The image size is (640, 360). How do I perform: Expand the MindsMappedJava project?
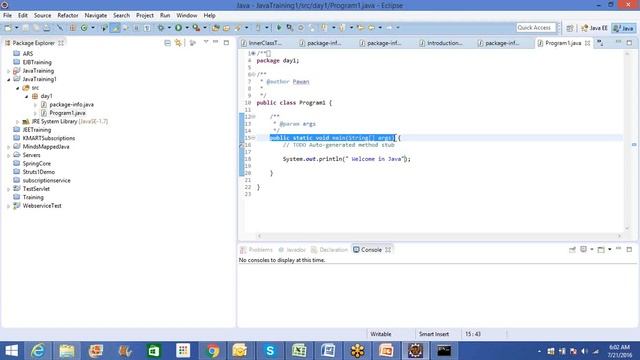pyautogui.click(x=8, y=147)
